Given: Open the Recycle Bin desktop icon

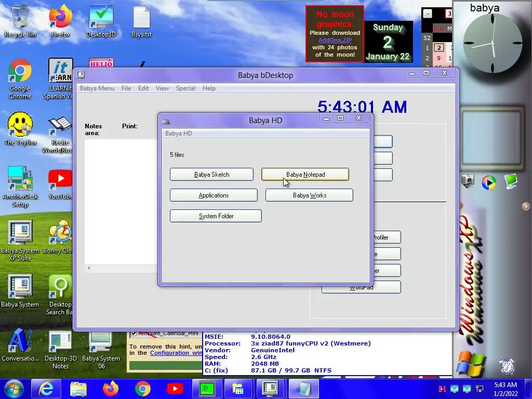Looking at the screenshot, I should [x=20, y=21].
